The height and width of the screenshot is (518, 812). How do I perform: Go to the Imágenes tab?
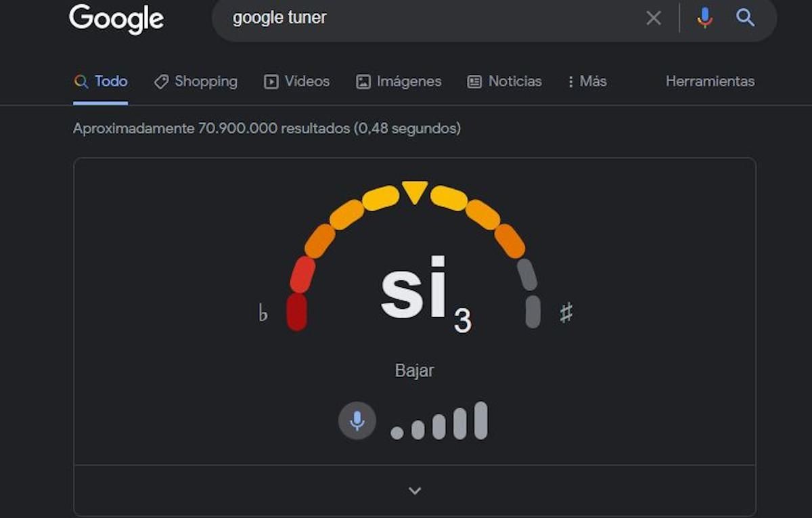(x=399, y=82)
